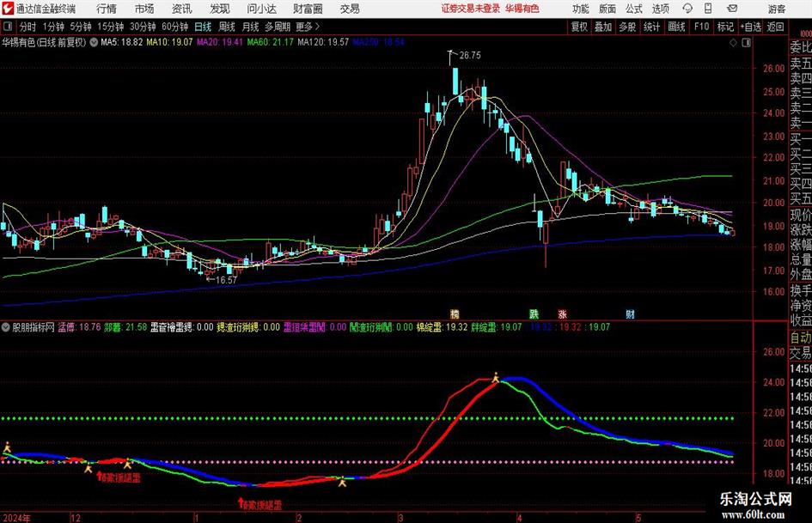Click the 证券交易未登录 login link

471,9
